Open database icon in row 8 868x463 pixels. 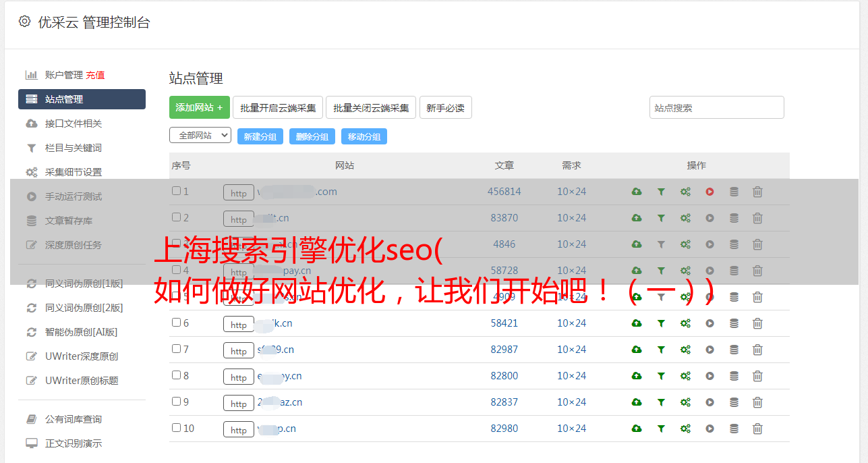[734, 376]
